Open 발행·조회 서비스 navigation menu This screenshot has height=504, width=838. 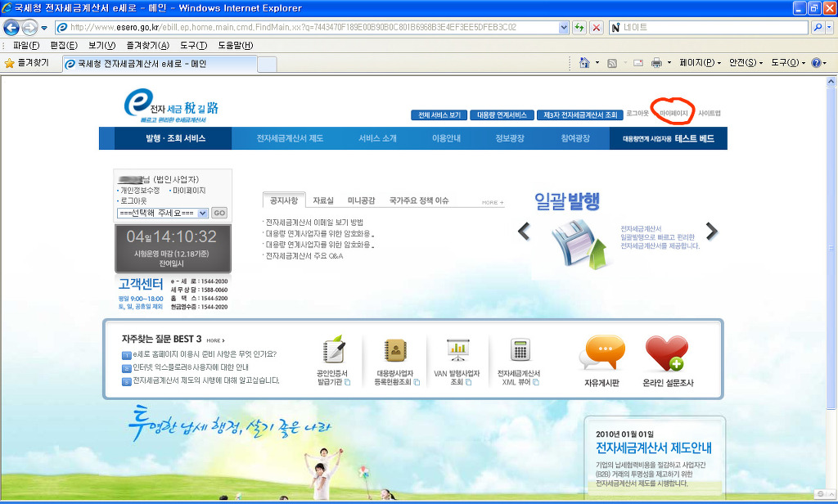175,138
